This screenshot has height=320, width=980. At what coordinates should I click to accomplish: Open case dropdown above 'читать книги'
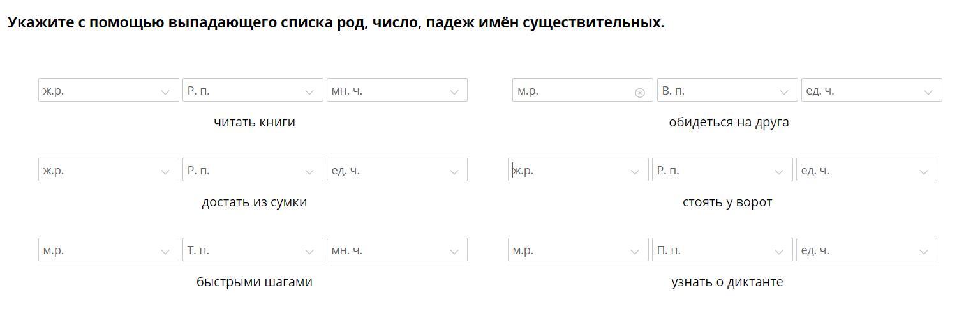tap(253, 90)
